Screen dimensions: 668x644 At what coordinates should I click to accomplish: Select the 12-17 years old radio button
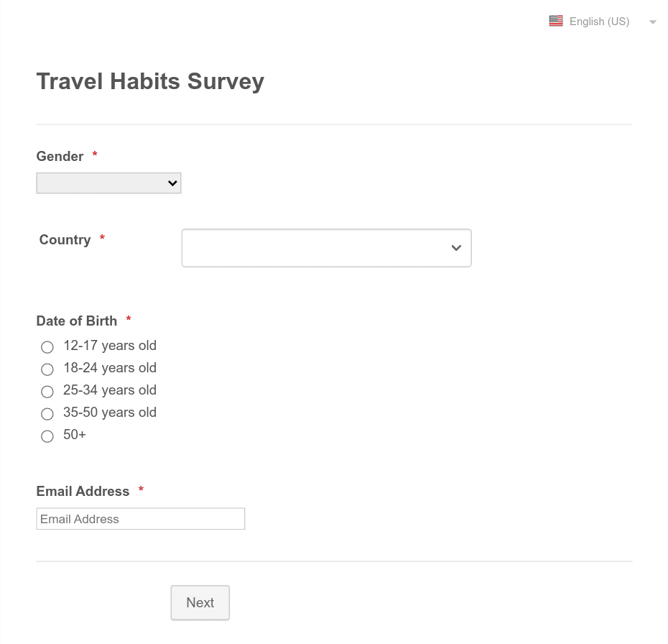47,346
